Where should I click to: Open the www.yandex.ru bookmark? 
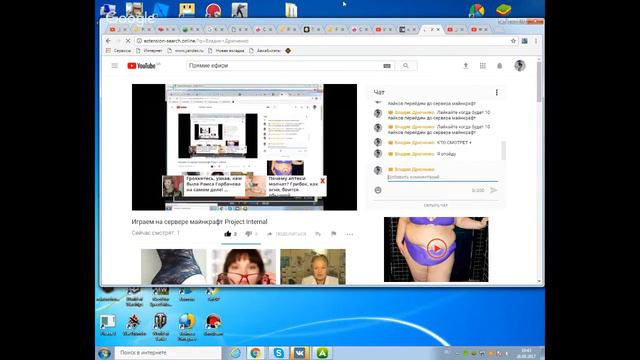point(185,51)
